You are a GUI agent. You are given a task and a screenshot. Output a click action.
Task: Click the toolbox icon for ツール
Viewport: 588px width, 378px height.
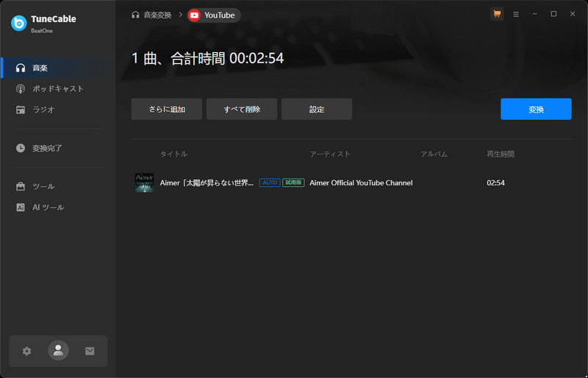(21, 187)
